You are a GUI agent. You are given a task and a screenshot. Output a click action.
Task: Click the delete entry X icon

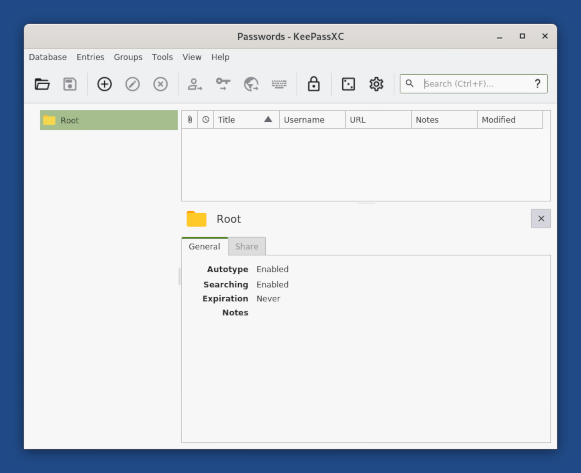[160, 84]
